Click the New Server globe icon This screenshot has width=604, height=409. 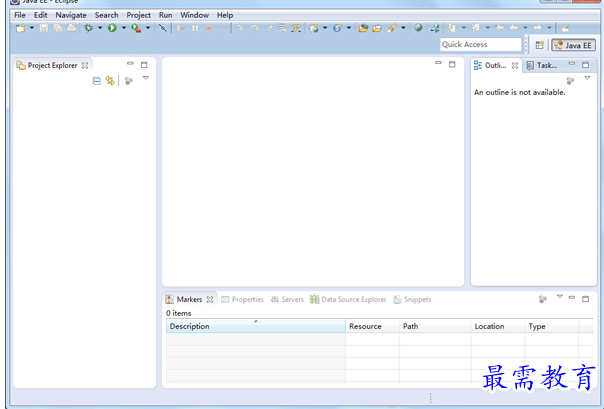coord(314,28)
